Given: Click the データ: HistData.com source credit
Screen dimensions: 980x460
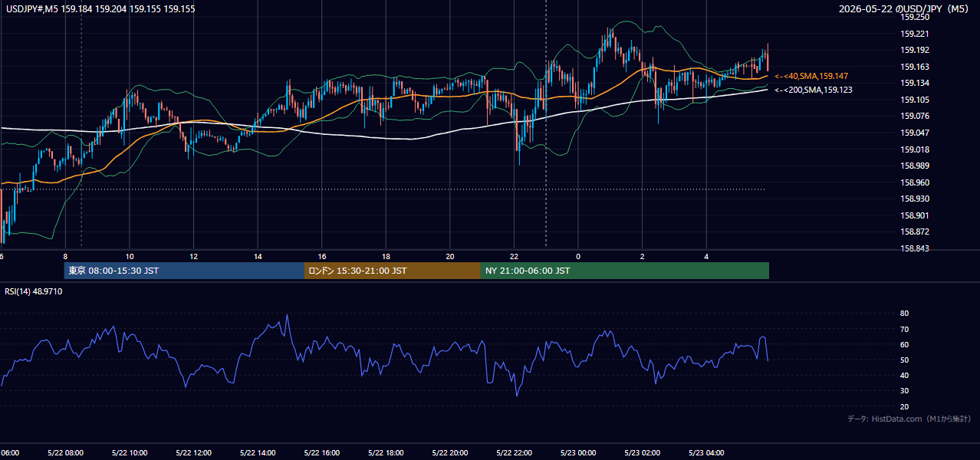Looking at the screenshot, I should click(x=909, y=419).
